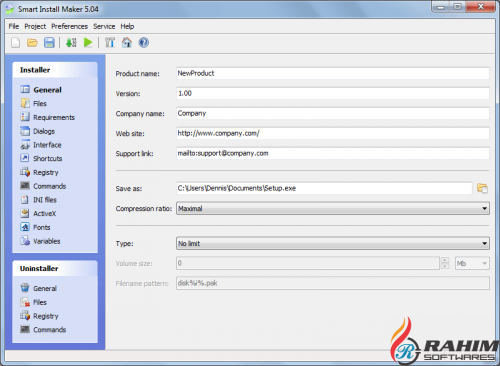Screen dimensions: 500x366
Task: Open the Uninstaller Commands section
Action: (x=43, y=330)
